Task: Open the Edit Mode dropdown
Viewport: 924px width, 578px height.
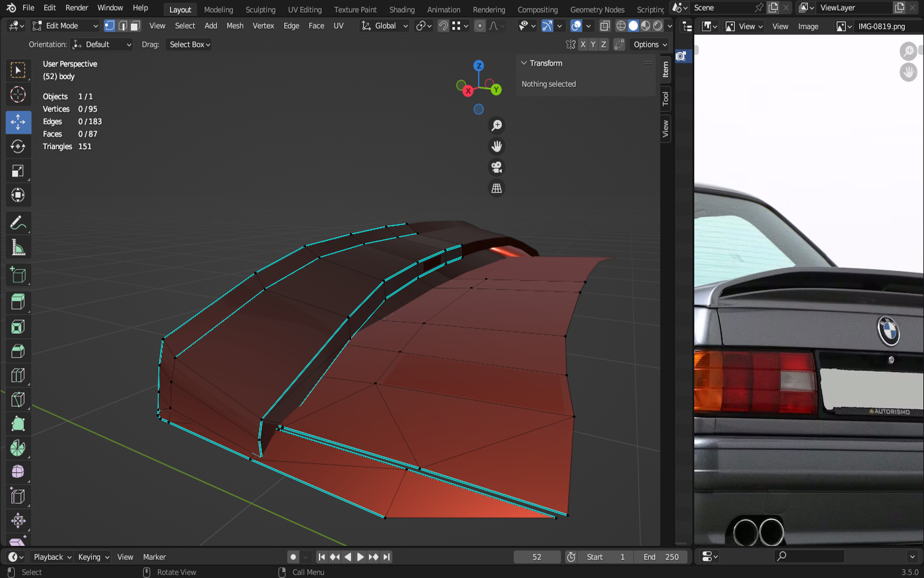Action: pyautogui.click(x=65, y=26)
